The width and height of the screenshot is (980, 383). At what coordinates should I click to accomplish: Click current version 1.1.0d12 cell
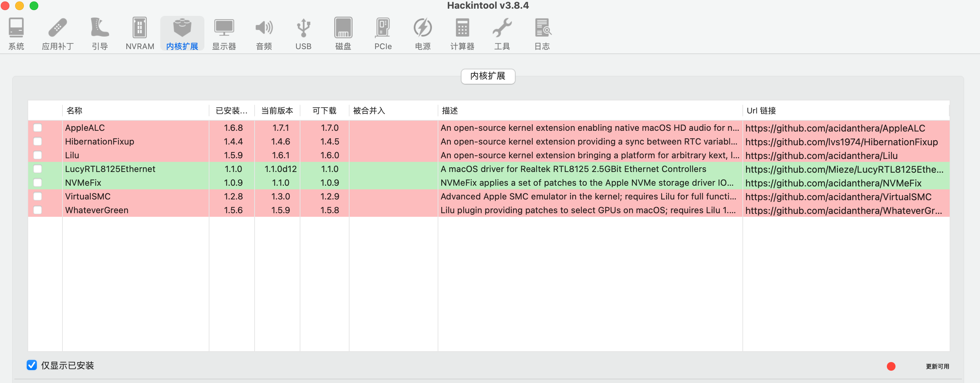(x=280, y=169)
